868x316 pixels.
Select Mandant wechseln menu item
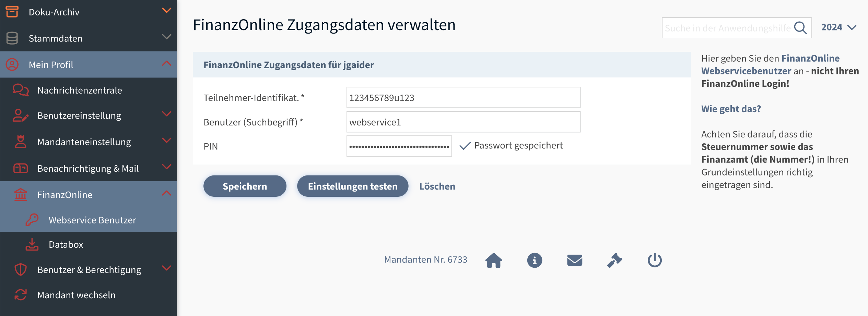(x=76, y=295)
